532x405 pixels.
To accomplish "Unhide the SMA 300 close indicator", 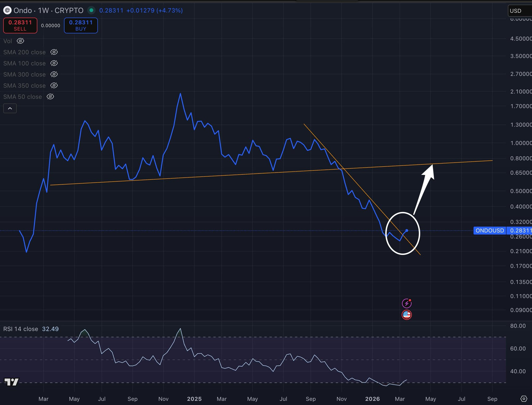I will 54,75.
